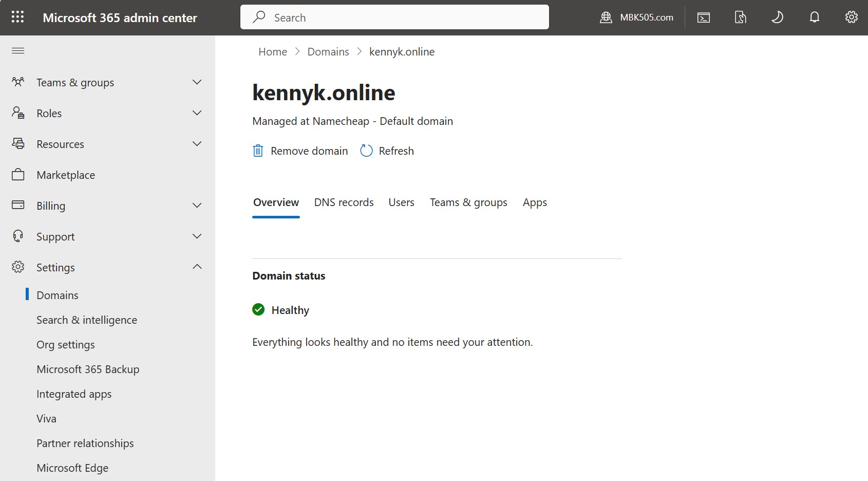Expand the Roles chevron
Image resolution: width=868 pixels, height=481 pixels.
click(x=197, y=113)
